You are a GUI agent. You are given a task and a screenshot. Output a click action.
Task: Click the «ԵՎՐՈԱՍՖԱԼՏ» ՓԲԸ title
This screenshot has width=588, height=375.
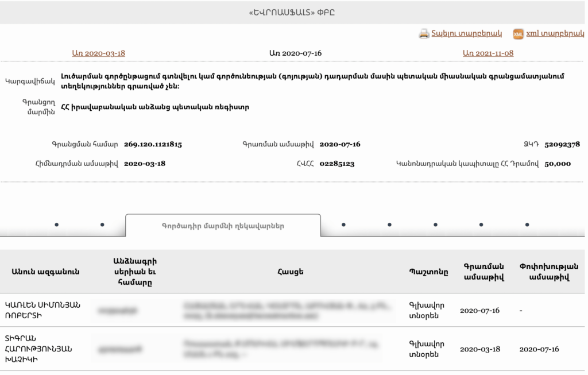[x=292, y=13]
